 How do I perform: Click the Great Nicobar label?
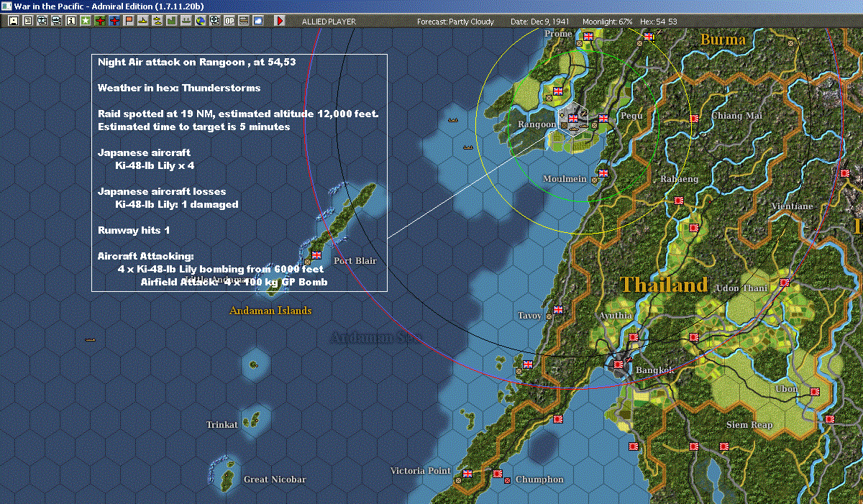tap(274, 480)
